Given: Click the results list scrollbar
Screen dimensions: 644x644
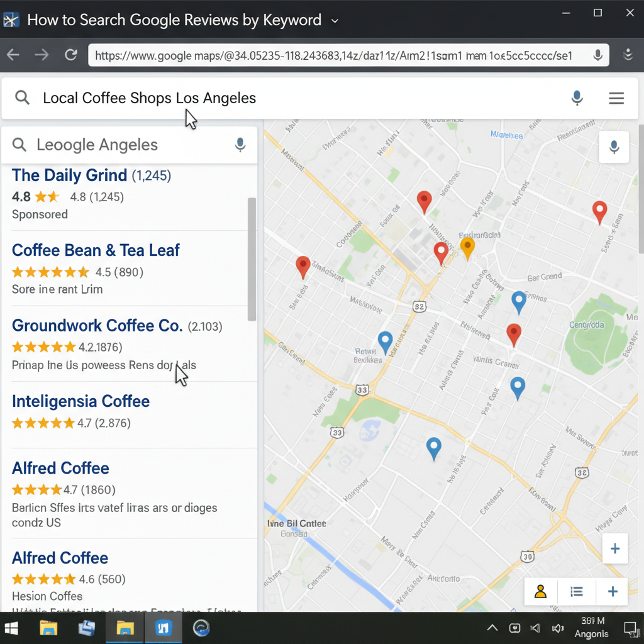Looking at the screenshot, I should pos(252,258).
